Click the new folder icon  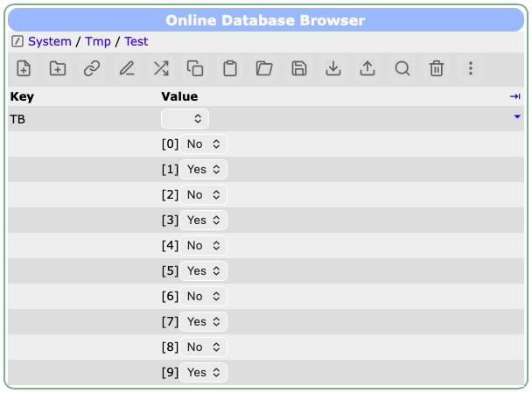click(58, 68)
